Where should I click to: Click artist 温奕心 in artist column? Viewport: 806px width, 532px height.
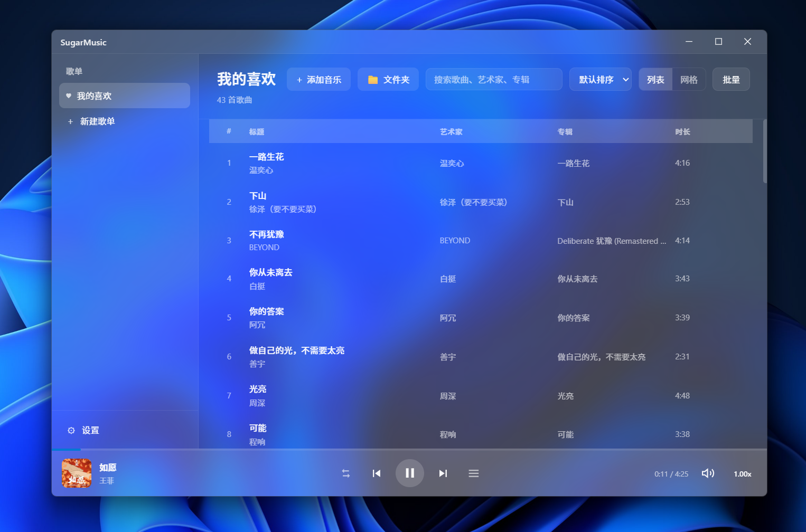[452, 163]
